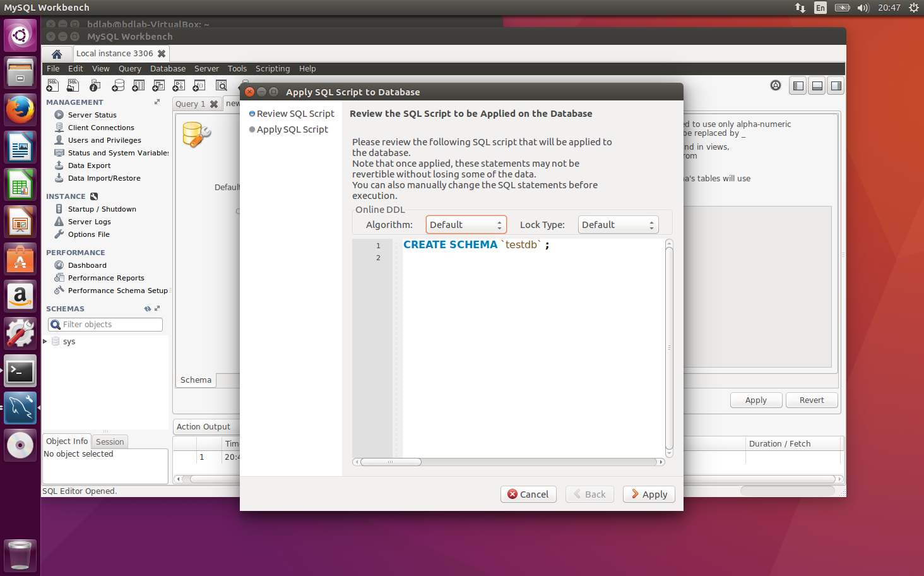Open the object inspector toolbar icon
The width and height of the screenshot is (924, 576).
95,85
